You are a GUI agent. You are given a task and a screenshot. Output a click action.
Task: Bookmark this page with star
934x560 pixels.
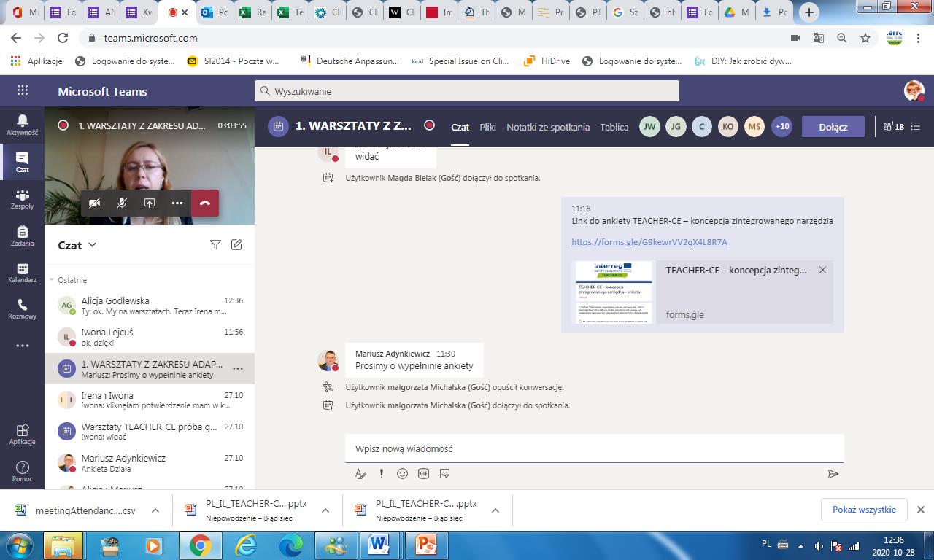pos(865,38)
